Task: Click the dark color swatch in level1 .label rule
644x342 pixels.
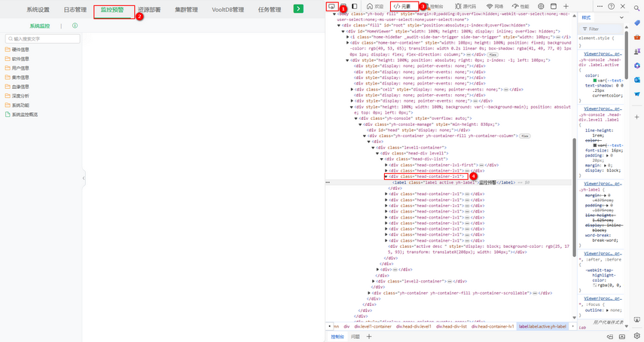Action: click(x=594, y=145)
